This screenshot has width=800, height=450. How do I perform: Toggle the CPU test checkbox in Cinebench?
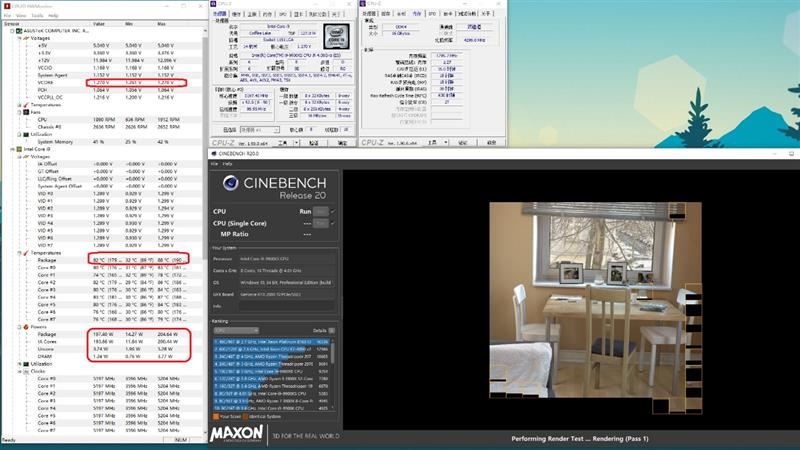333,211
